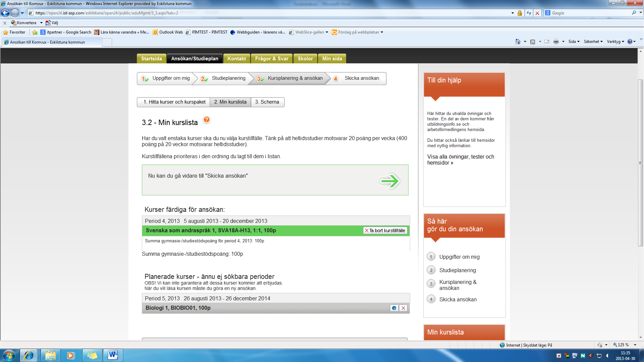Open the Frågor & Svar tab

click(x=272, y=59)
